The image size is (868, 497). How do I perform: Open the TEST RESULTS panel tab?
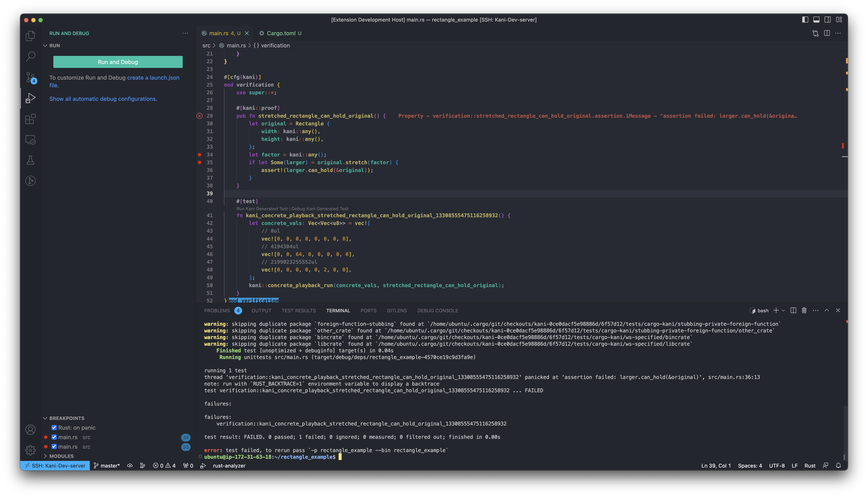point(299,311)
